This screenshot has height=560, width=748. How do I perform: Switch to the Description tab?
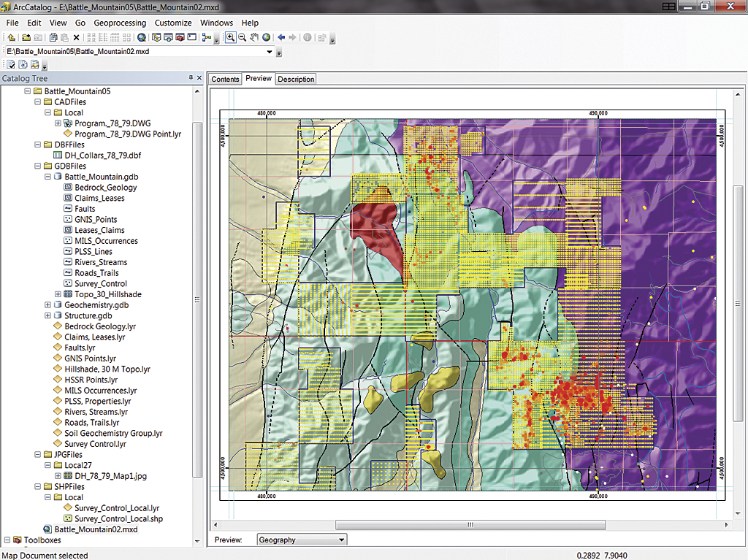[296, 79]
